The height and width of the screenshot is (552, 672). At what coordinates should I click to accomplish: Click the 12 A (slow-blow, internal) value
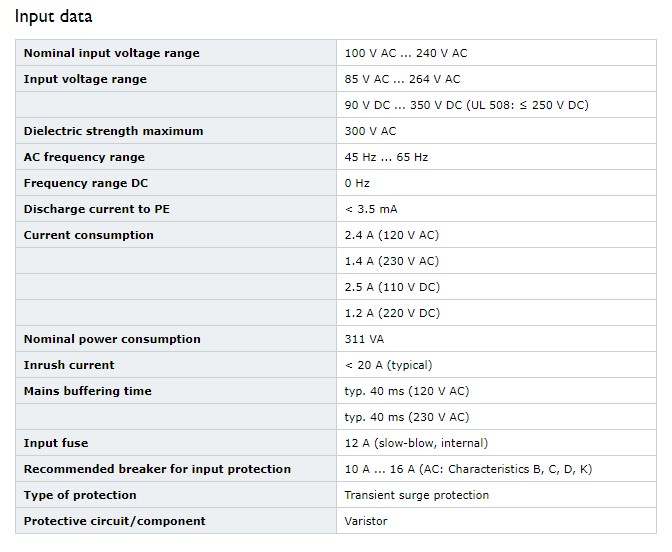pyautogui.click(x=416, y=443)
